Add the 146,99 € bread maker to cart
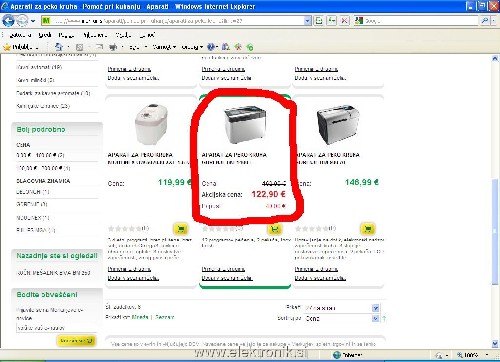This screenshot has height=362, width=500. click(x=368, y=229)
